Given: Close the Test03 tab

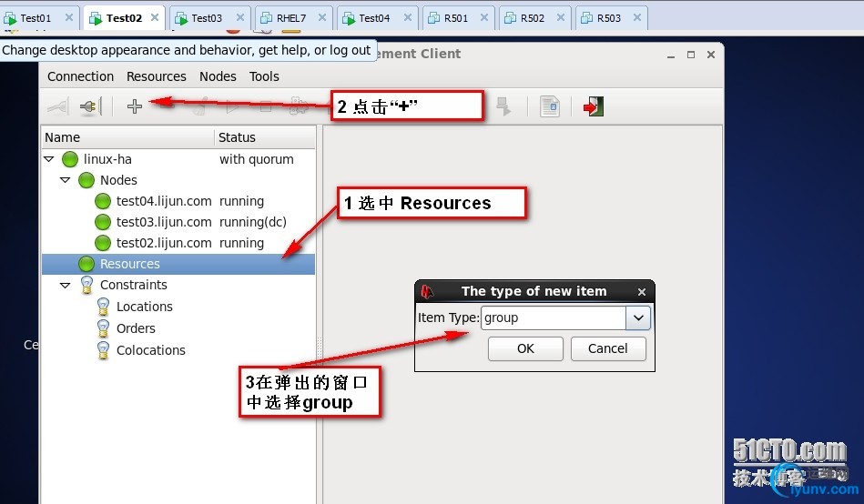Looking at the screenshot, I should [240, 17].
